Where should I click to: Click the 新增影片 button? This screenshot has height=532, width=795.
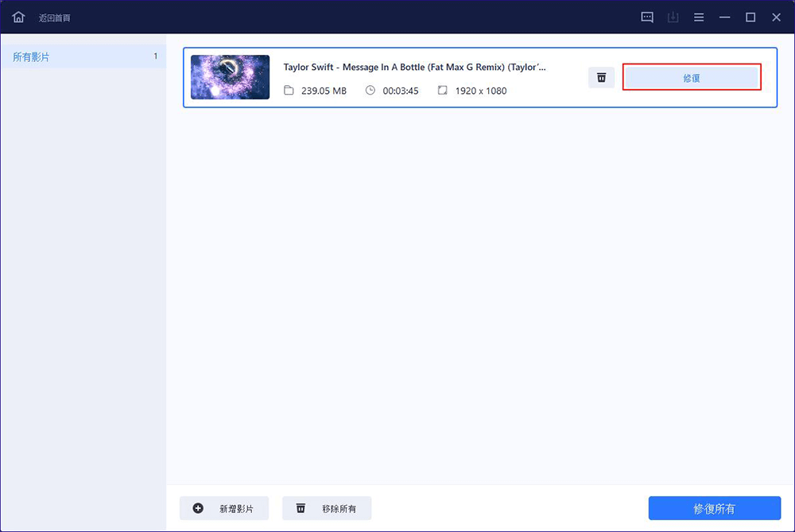point(224,508)
